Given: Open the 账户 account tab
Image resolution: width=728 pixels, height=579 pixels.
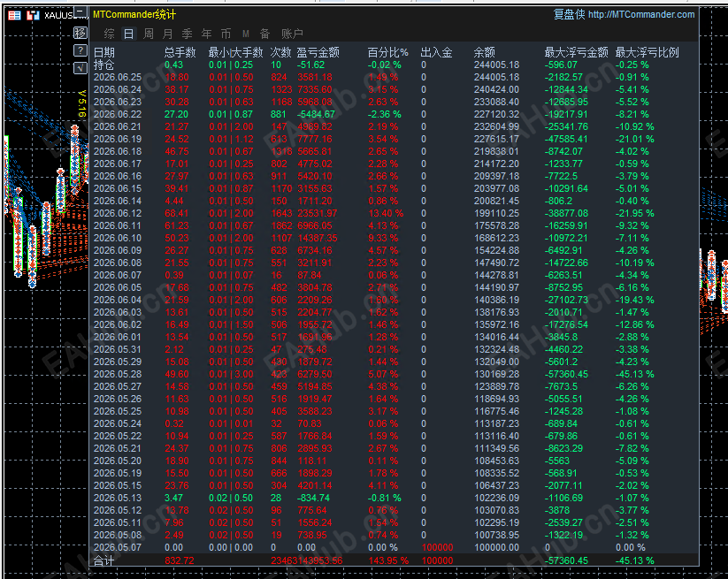Looking at the screenshot, I should point(292,34).
